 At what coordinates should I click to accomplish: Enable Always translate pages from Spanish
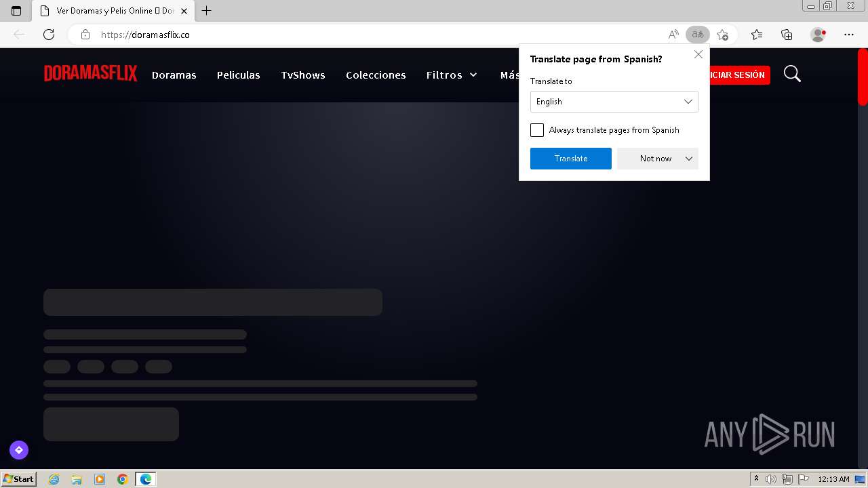point(537,130)
